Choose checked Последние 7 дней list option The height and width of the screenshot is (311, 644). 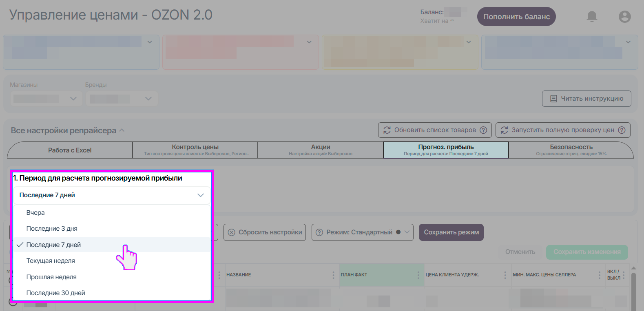click(x=112, y=245)
